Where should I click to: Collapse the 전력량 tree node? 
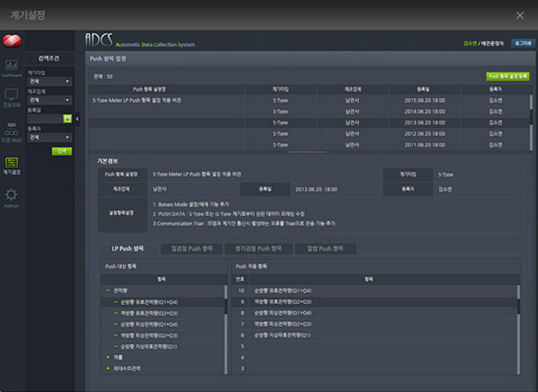pyautogui.click(x=108, y=290)
